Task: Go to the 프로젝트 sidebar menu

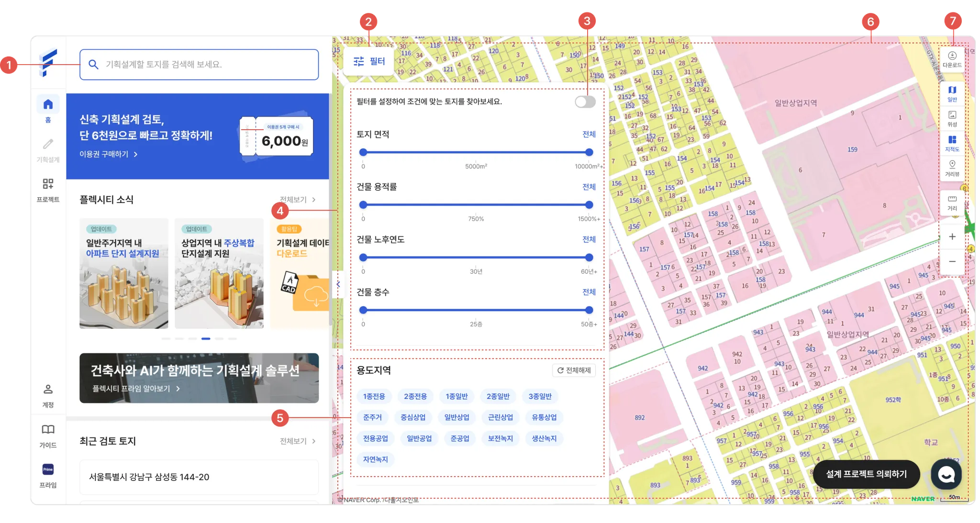Action: 48,189
